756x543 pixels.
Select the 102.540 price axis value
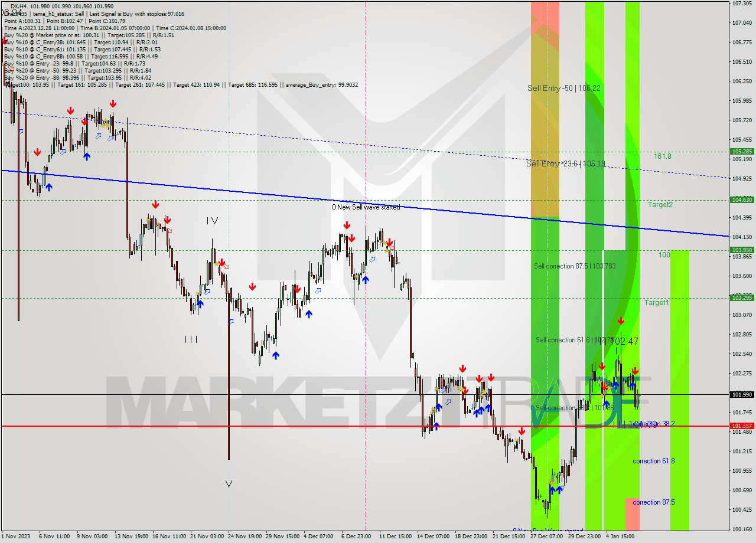(x=742, y=354)
